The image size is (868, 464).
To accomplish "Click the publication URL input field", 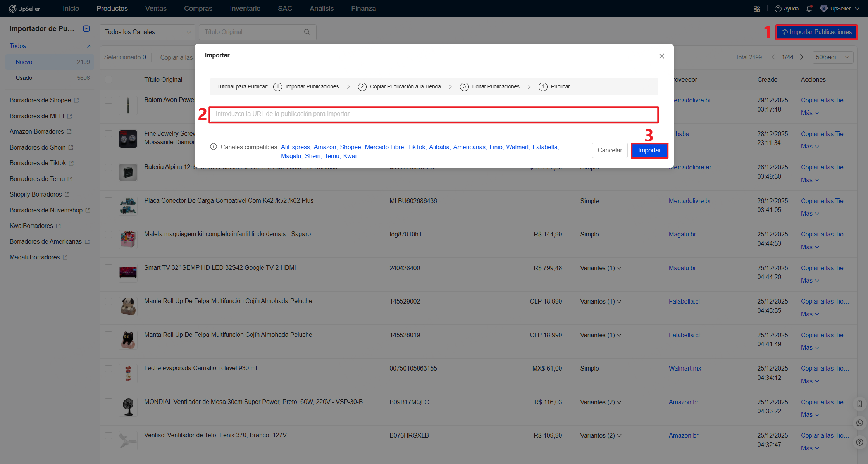I will pos(433,114).
